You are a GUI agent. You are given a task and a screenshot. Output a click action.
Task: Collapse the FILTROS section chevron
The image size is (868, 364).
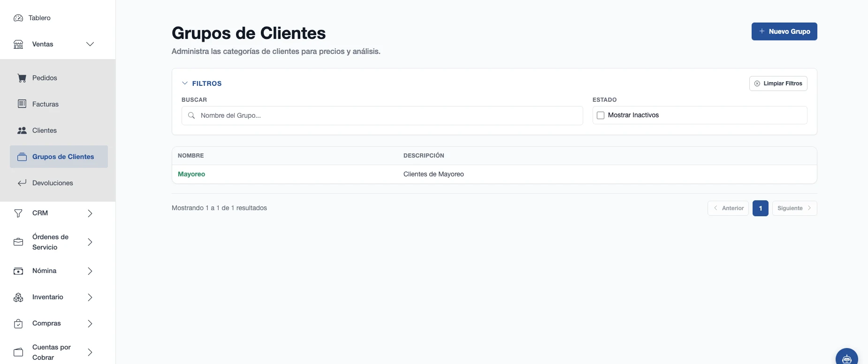pyautogui.click(x=185, y=83)
